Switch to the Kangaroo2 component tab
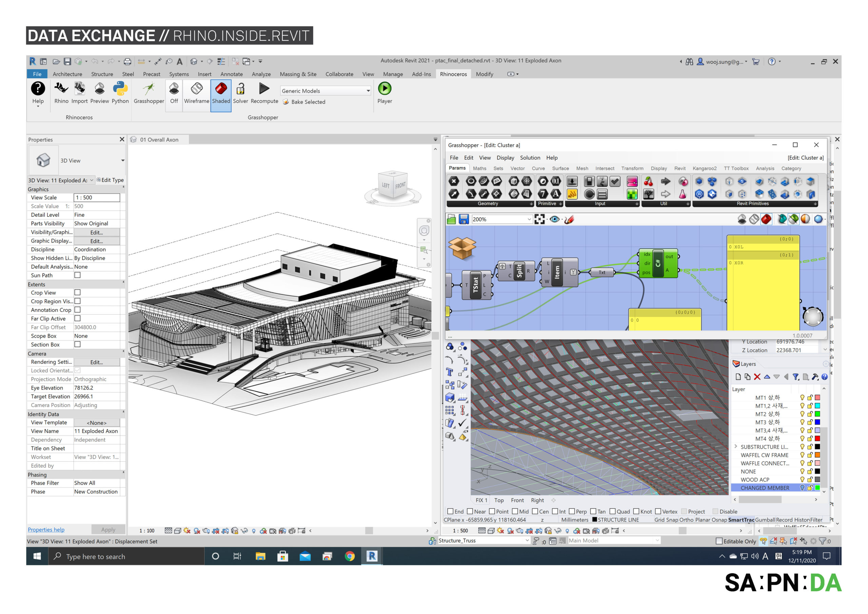 pyautogui.click(x=704, y=168)
